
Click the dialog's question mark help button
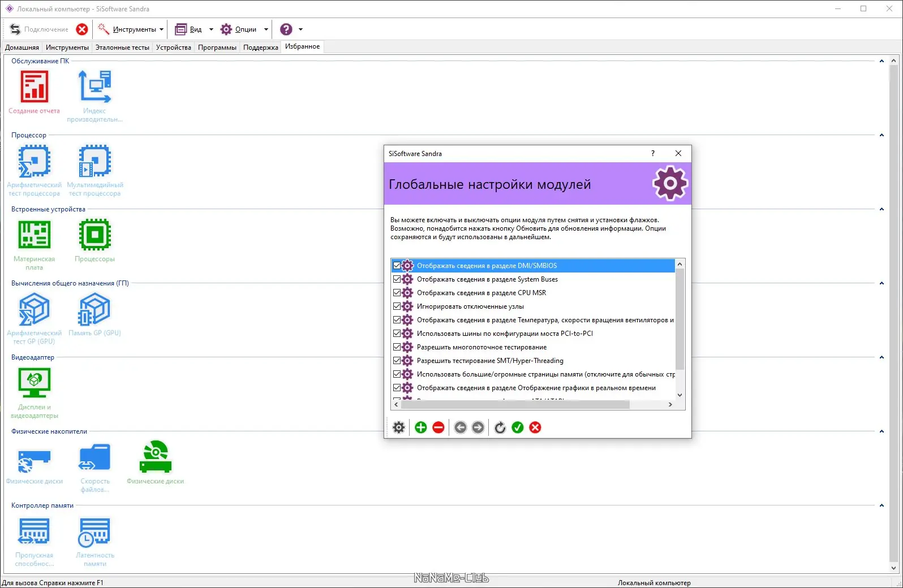pos(653,153)
